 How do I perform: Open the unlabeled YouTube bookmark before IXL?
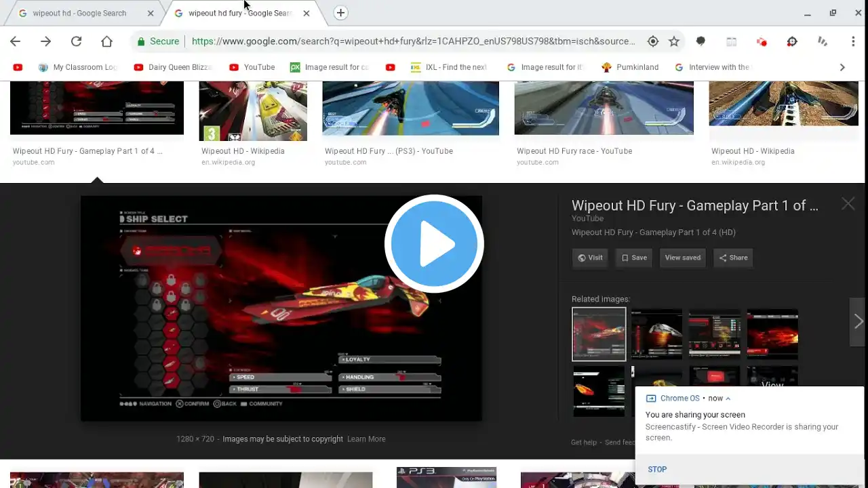pos(390,67)
